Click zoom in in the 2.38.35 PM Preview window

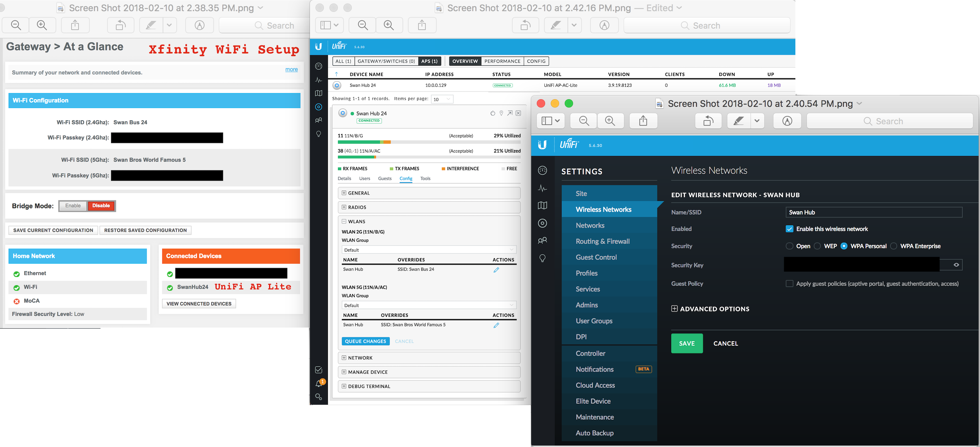(x=42, y=25)
